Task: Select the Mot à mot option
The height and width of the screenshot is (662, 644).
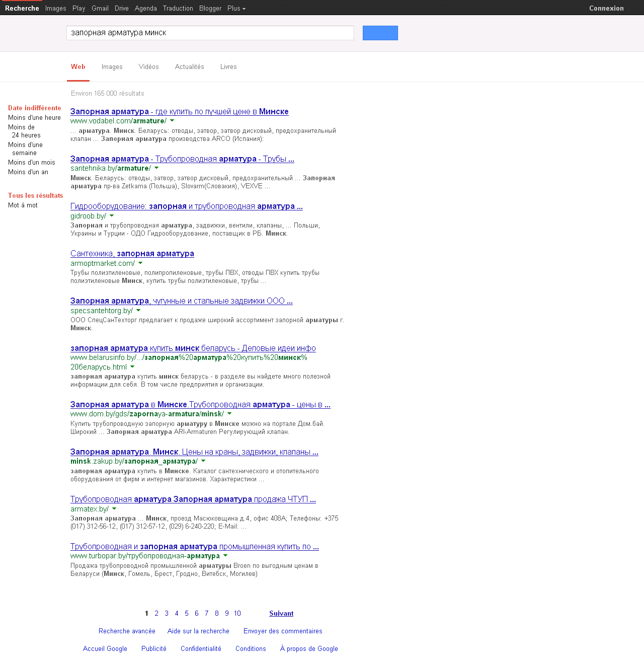Action: [23, 205]
